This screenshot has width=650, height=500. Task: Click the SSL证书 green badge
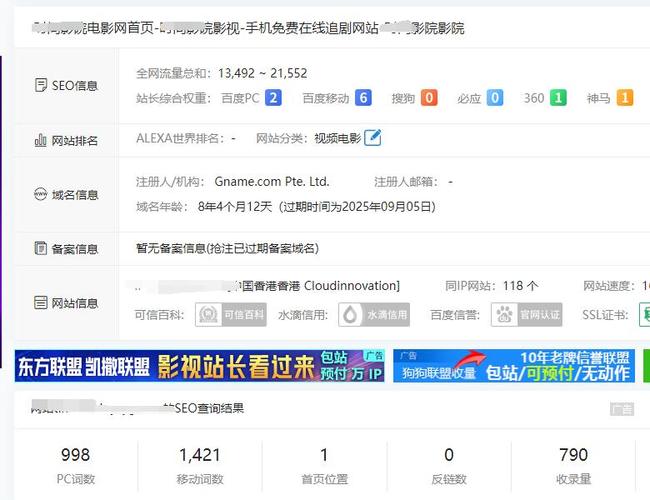click(x=645, y=315)
